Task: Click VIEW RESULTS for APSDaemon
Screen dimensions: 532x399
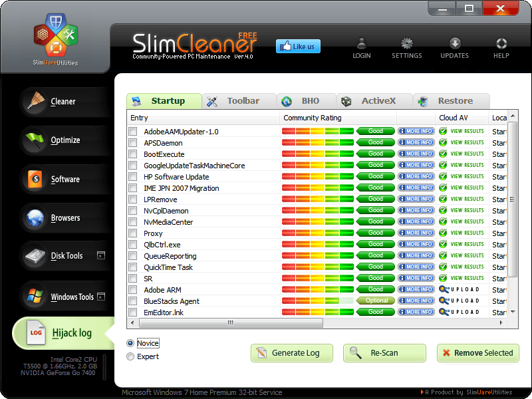Action: (x=467, y=142)
